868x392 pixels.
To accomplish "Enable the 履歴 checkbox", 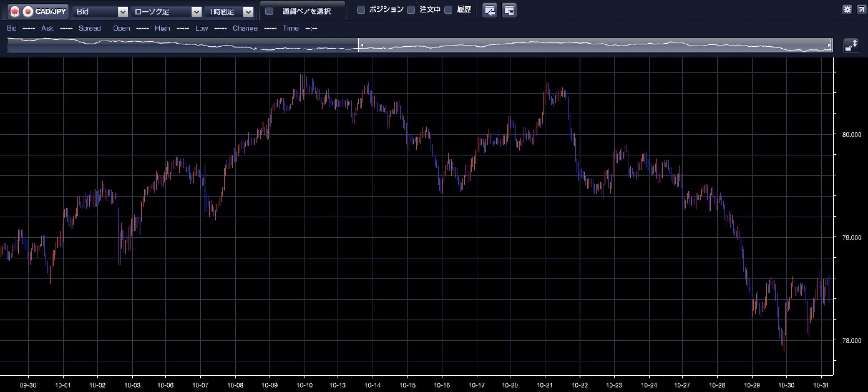I will click(448, 10).
